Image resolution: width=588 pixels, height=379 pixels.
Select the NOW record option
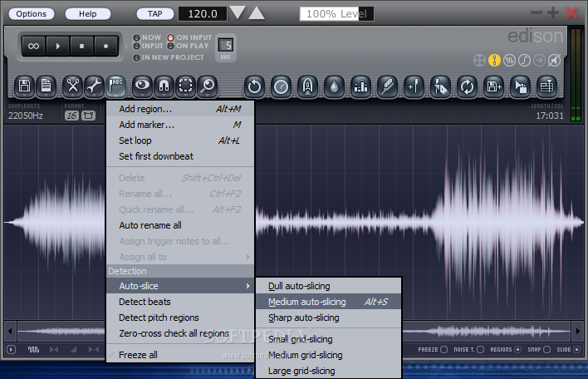[147, 37]
